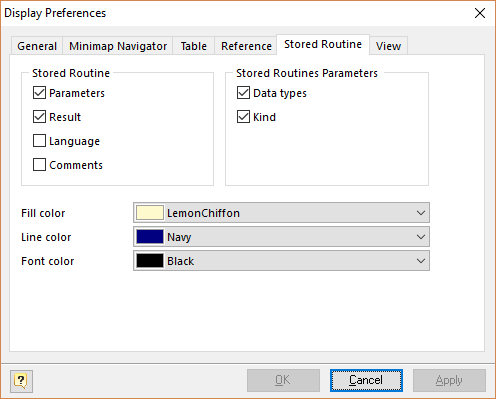The image size is (496, 399).
Task: Click the Black color swatch
Action: [x=150, y=261]
